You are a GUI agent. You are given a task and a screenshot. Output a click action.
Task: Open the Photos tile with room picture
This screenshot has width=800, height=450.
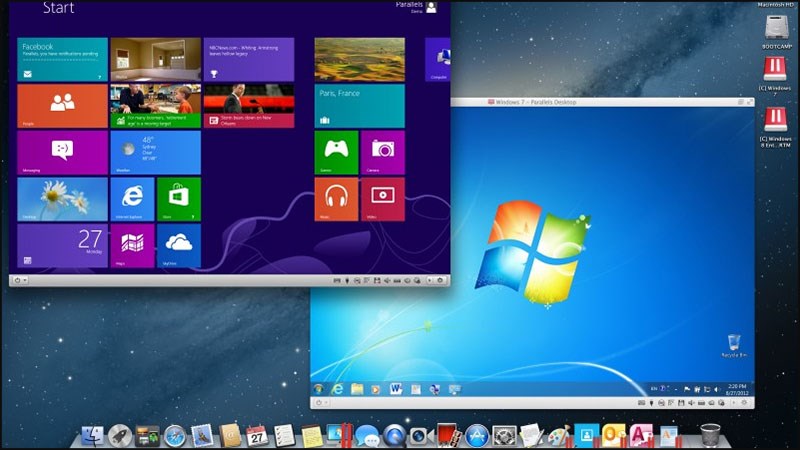[x=156, y=59]
